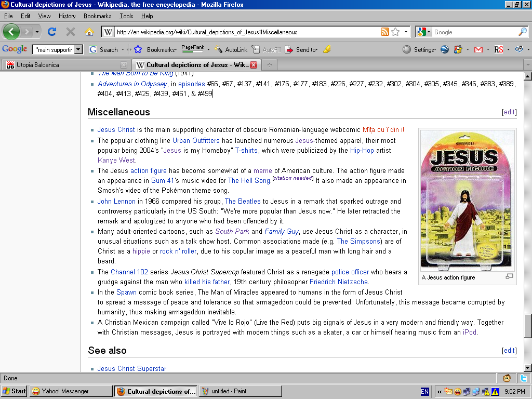Viewport: 532px width, 399px height.
Task: Click the Greasemonkey monkey status bar icon
Action: click(x=507, y=378)
